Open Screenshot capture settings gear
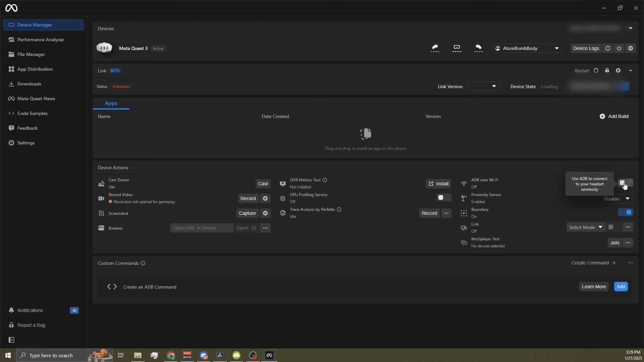644x362 pixels. 265,213
